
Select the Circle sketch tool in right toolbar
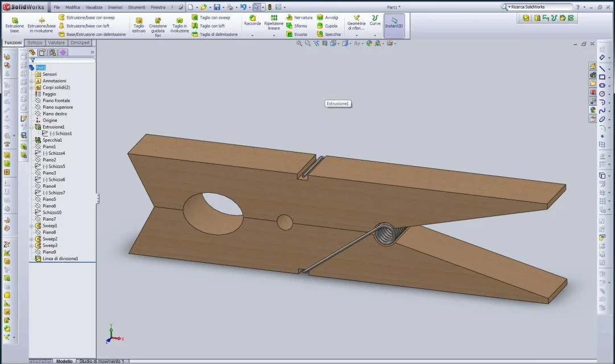click(x=602, y=94)
